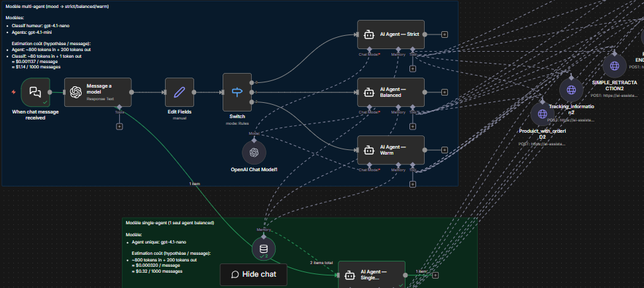
Task: Click the '2 items total' connection label
Action: click(x=321, y=263)
